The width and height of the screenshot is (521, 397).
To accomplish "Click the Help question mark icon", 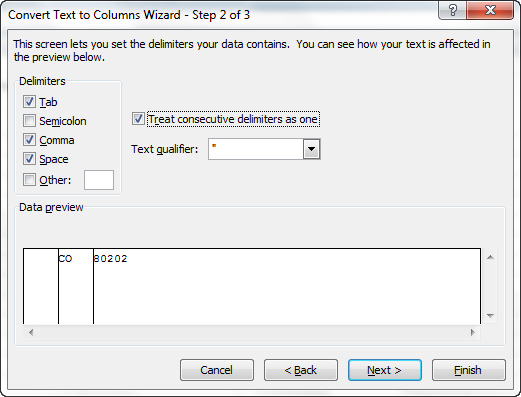I will pyautogui.click(x=453, y=10).
